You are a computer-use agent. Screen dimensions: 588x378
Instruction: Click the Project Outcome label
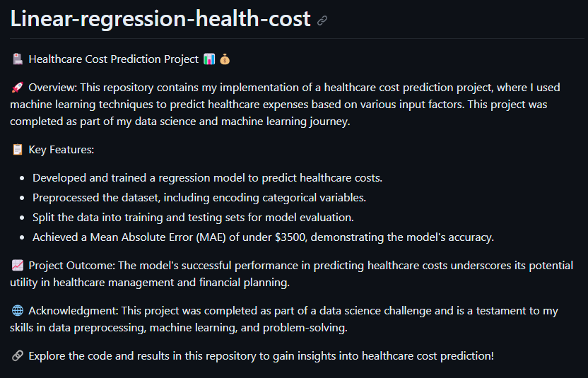tap(71, 266)
